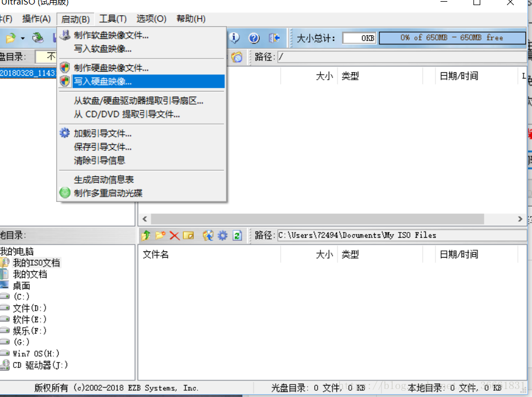
Task: Click the horizontal scrollbar right arrow
Action: tap(520, 219)
